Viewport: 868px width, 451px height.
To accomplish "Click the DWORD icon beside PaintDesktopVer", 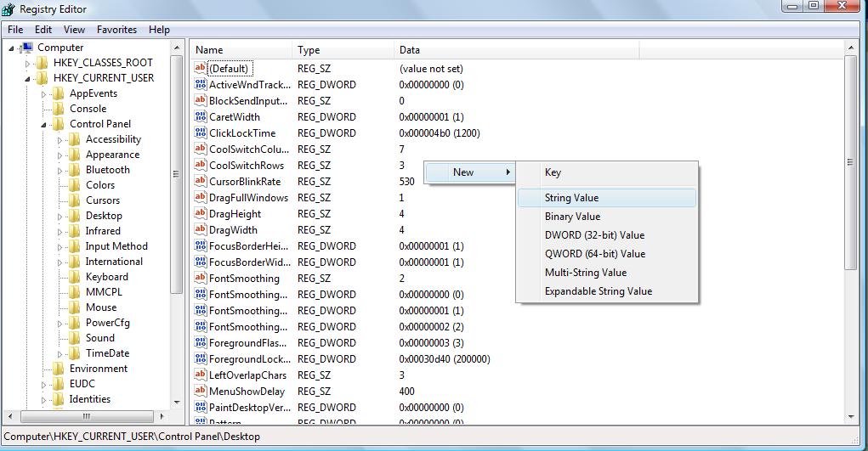I will (x=201, y=407).
